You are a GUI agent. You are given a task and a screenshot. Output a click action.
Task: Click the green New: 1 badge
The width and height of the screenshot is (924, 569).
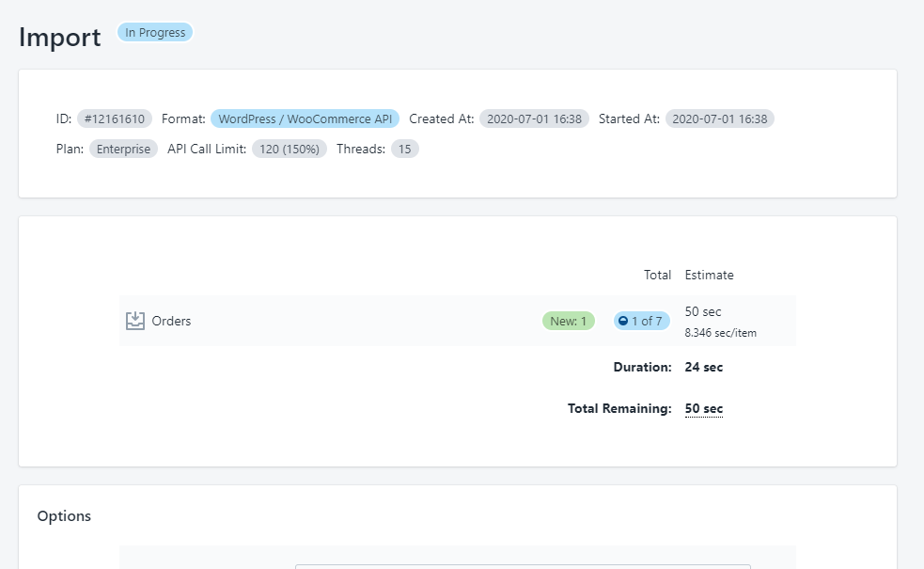568,321
